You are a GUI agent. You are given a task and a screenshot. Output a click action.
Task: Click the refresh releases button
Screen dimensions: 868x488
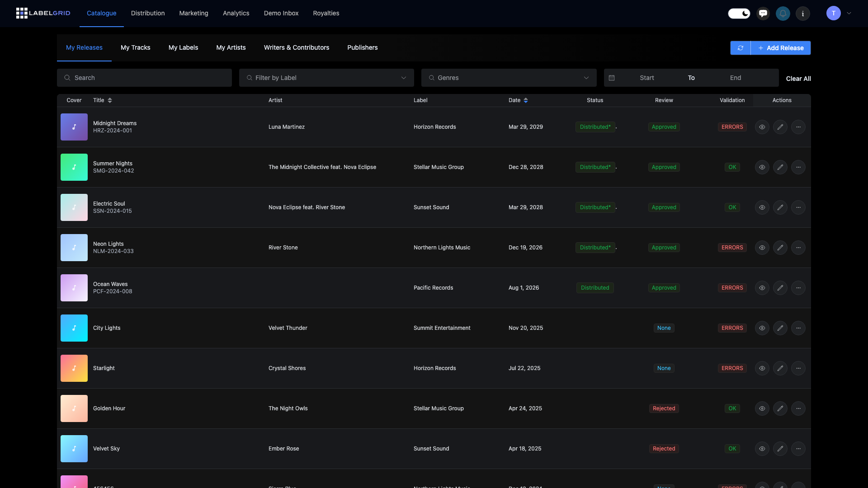[x=741, y=48]
